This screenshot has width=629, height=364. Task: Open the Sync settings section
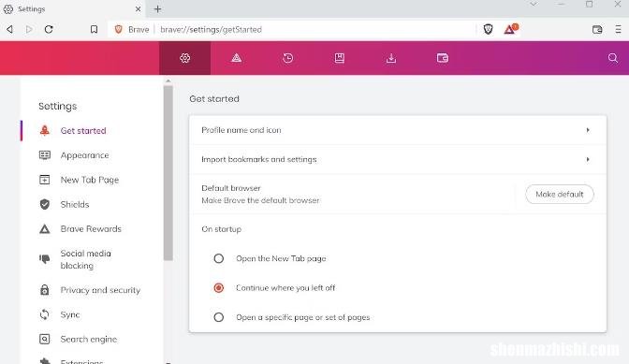click(70, 314)
